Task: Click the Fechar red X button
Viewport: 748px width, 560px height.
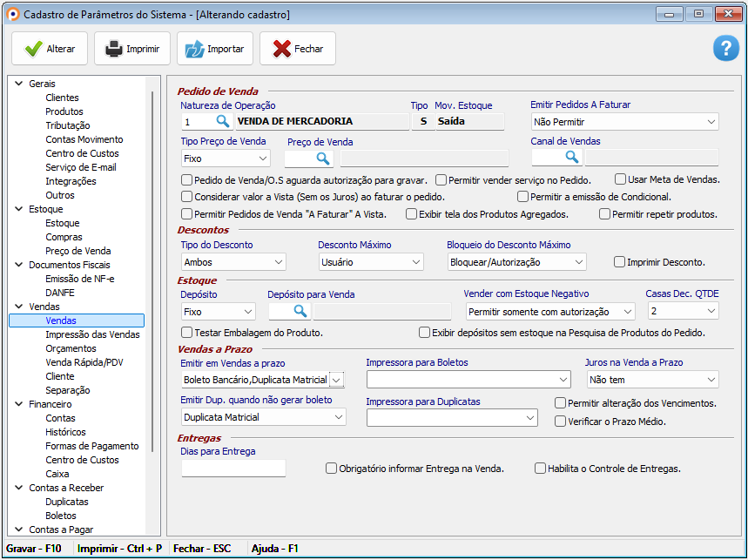Action: [298, 49]
